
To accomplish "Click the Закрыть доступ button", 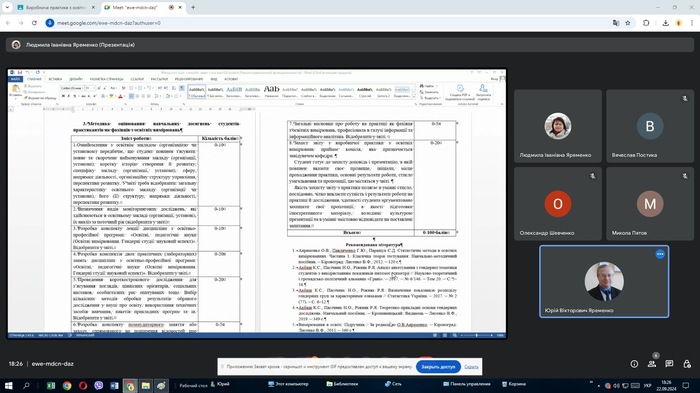I will (438, 367).
